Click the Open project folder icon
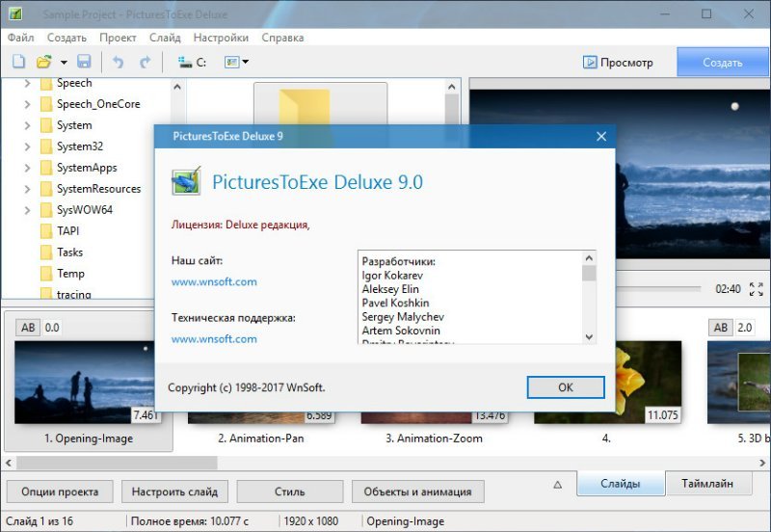The image size is (771, 532). click(43, 62)
